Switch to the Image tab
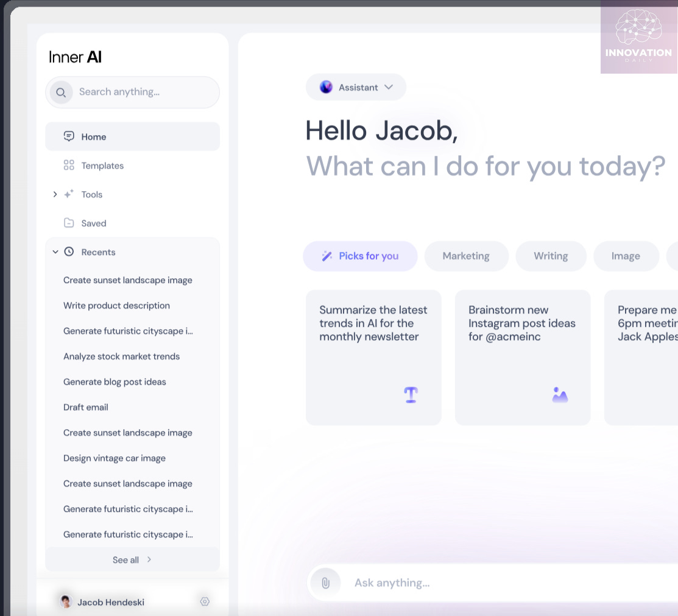 coord(626,256)
